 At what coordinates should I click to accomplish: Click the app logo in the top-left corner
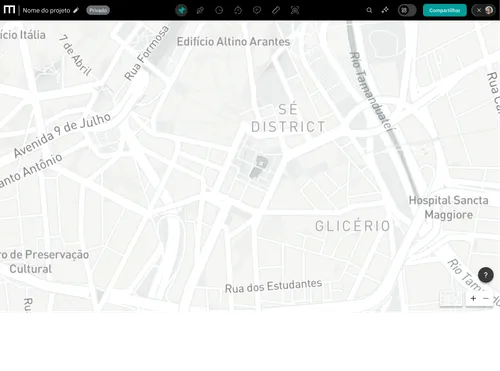[9, 10]
